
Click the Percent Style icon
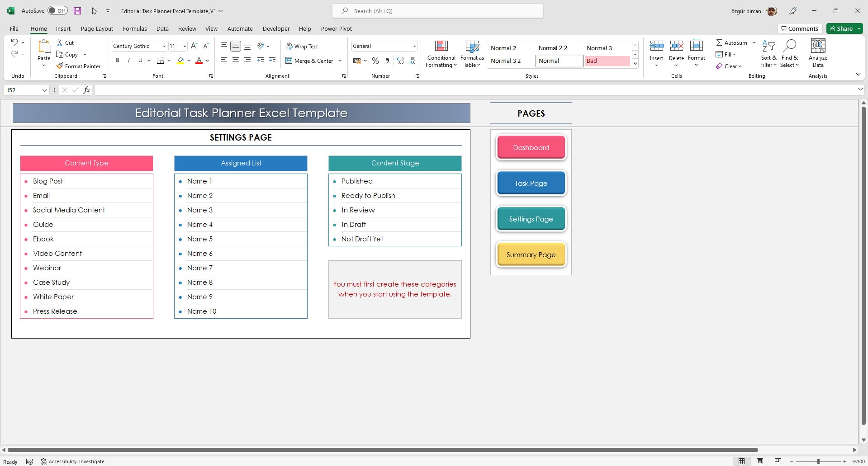point(375,61)
